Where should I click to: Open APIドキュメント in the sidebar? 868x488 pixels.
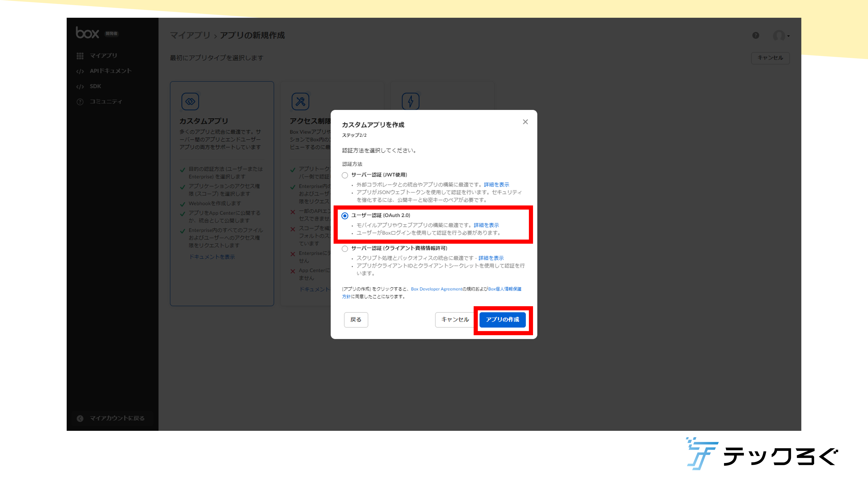[x=110, y=71]
